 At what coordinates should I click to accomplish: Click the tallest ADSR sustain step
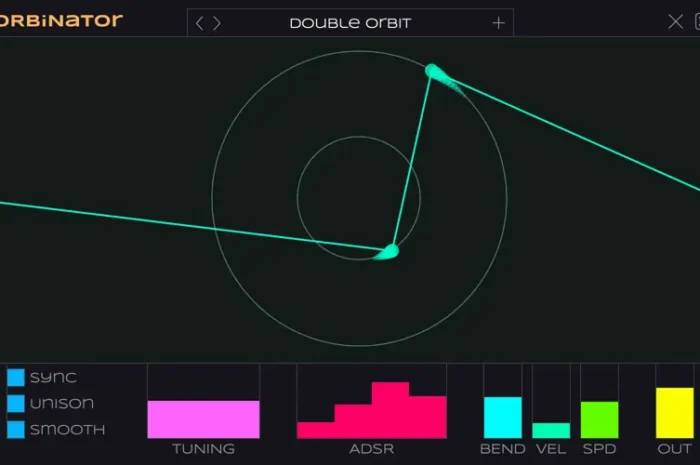pos(390,410)
